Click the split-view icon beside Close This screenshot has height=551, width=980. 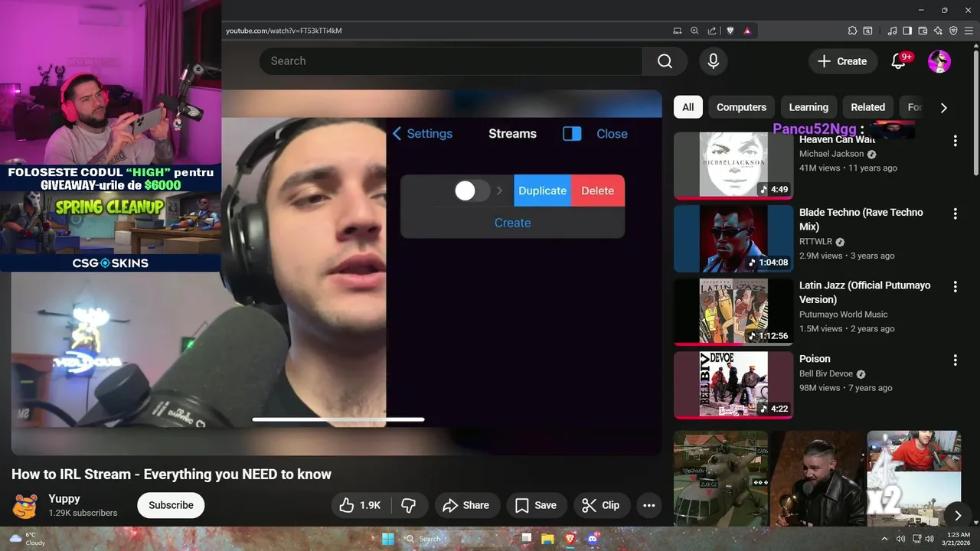click(572, 133)
